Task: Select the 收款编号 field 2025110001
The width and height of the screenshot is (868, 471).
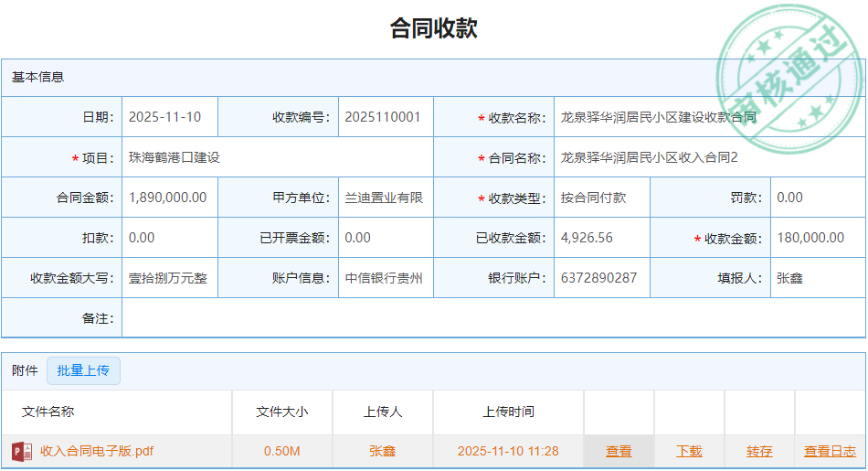Action: [x=385, y=117]
